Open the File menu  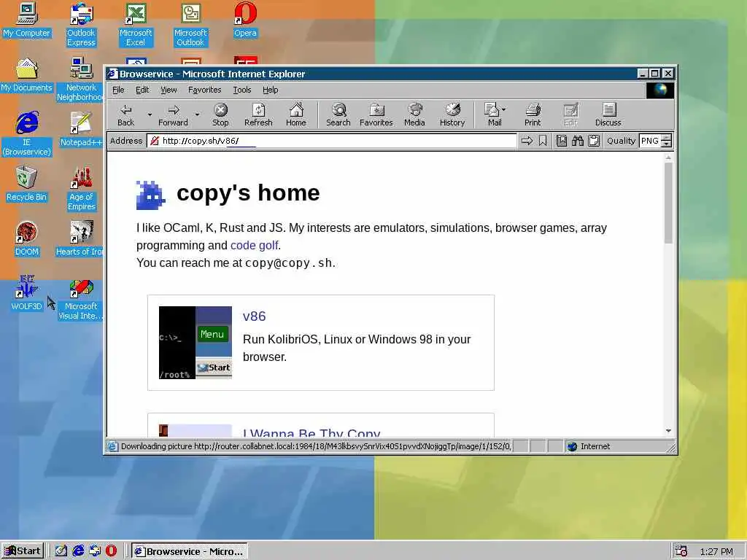(x=118, y=90)
